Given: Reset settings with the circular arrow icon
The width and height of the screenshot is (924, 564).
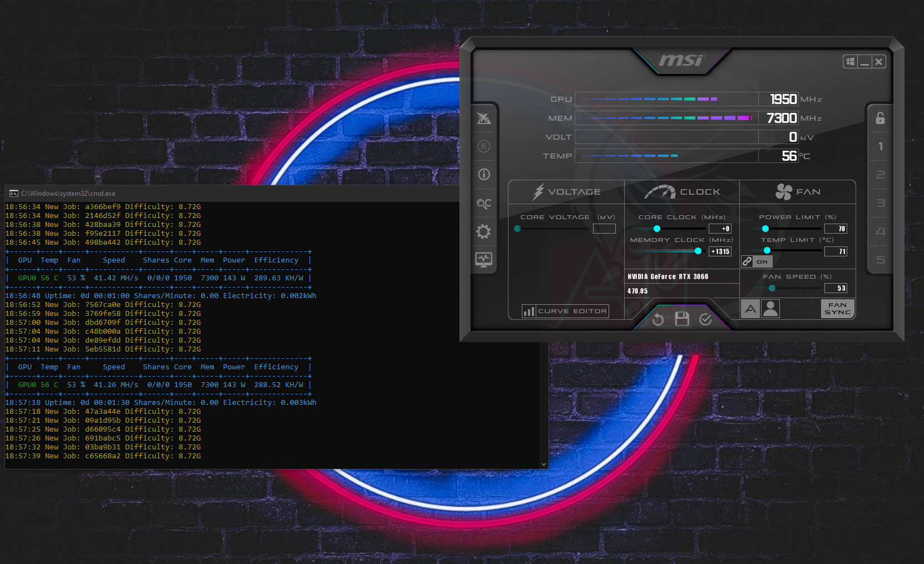Looking at the screenshot, I should tap(658, 319).
